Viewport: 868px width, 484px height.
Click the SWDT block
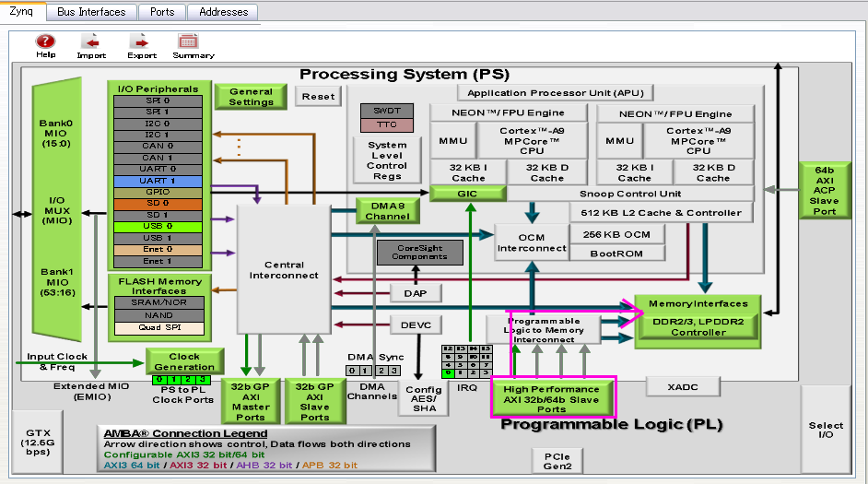[386, 111]
